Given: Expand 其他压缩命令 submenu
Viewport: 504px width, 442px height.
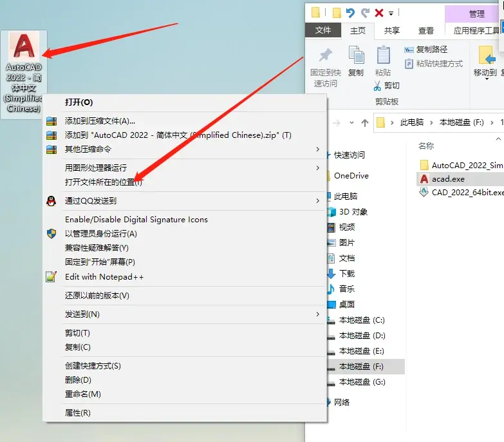Looking at the screenshot, I should 185,149.
